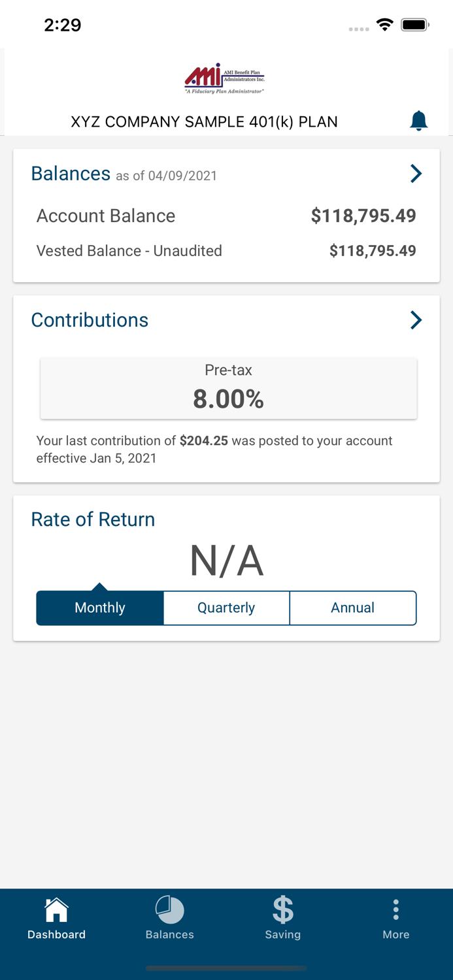Select Monthly rate of return

click(x=100, y=608)
